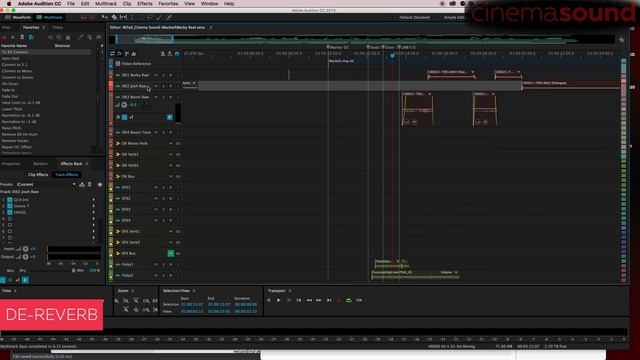The image size is (640, 360).
Task: Mute the DX1 Becky Raw track
Action: point(156,75)
